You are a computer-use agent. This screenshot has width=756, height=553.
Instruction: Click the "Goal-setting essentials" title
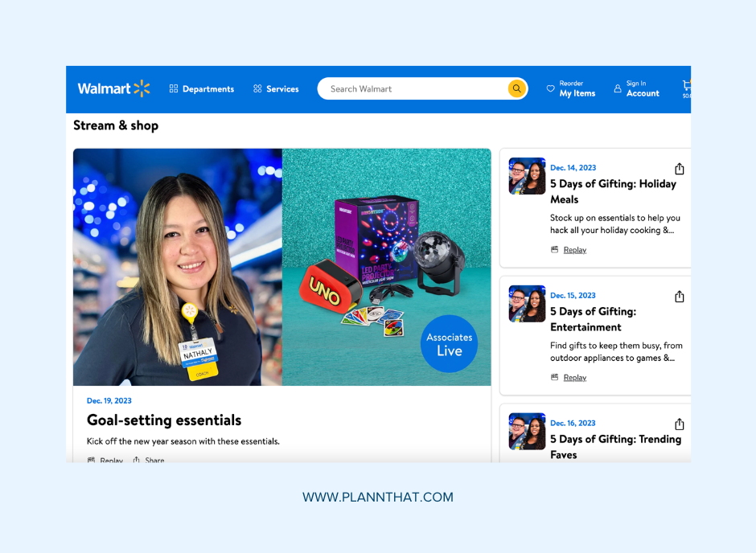164,420
